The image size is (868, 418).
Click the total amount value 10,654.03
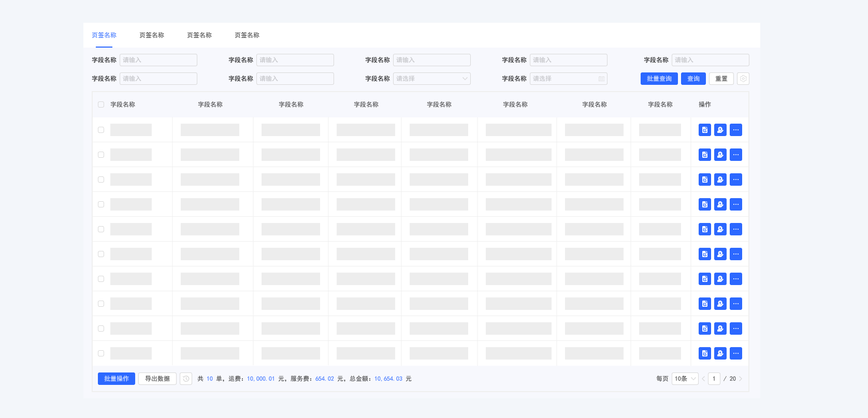point(388,379)
